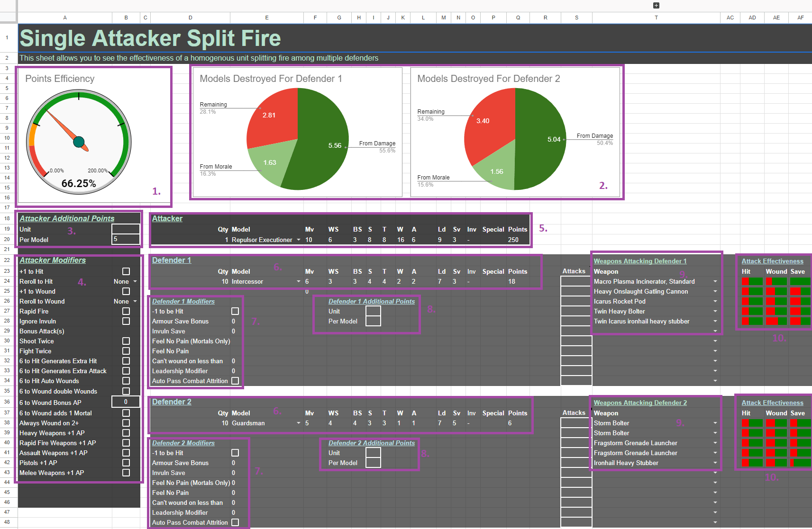Click the Single Attacker Split Fire title
The height and width of the screenshot is (529, 812).
pos(150,38)
